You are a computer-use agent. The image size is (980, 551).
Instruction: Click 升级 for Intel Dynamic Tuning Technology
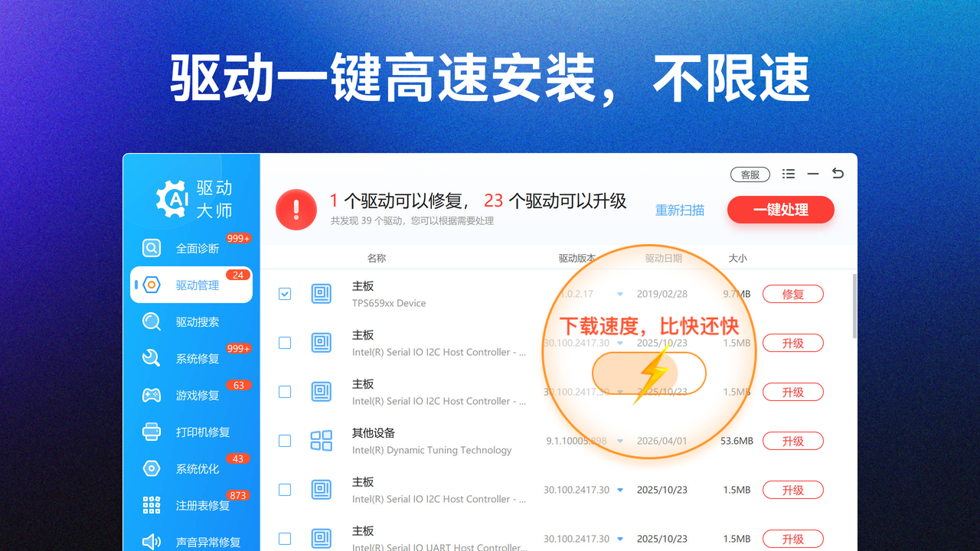(x=793, y=441)
